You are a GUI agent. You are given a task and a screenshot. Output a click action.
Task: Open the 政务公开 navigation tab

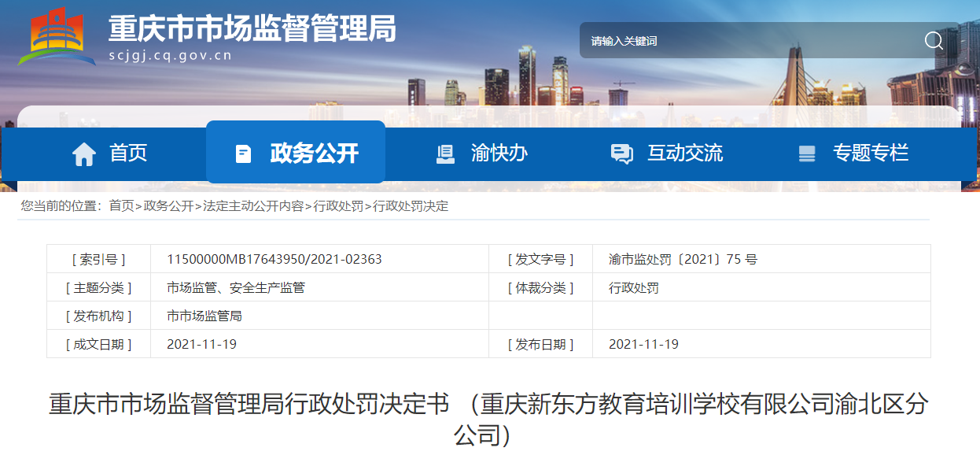click(x=296, y=153)
